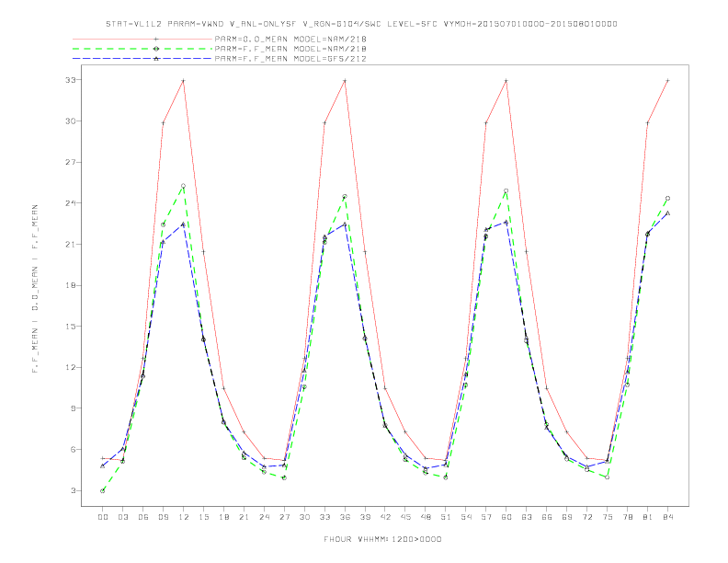Viewport: 728px width, 563px height.
Task: Click y-axis tick label 24
Action: click(x=70, y=203)
